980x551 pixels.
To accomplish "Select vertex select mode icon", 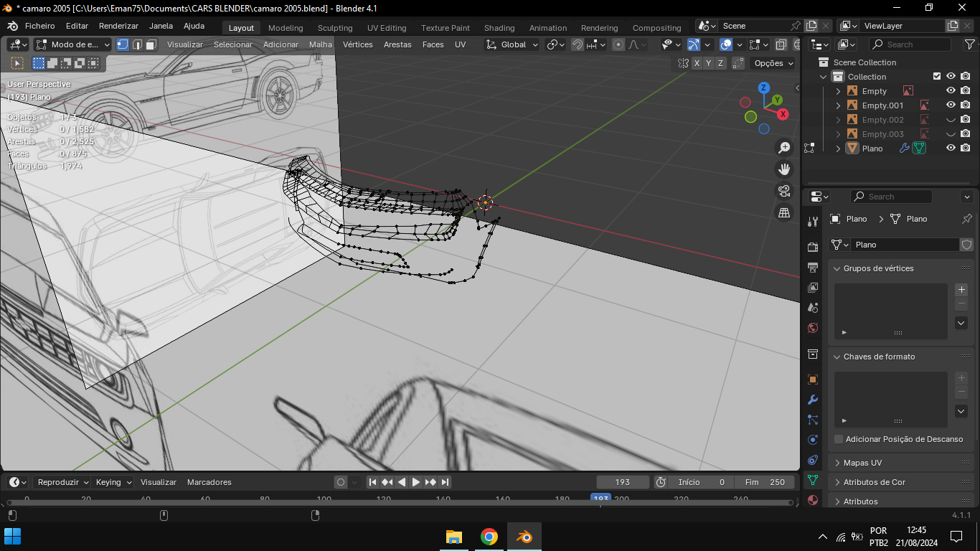I will (123, 44).
